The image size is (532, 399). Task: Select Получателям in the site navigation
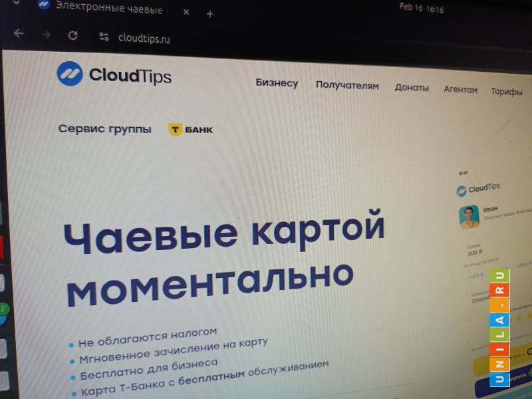click(347, 86)
